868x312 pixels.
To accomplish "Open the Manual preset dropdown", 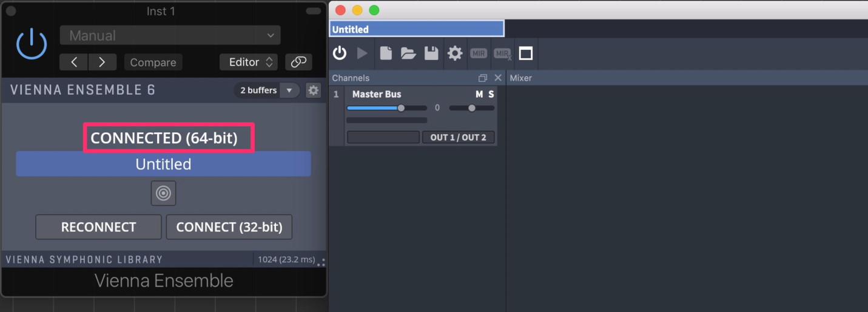I will click(170, 35).
